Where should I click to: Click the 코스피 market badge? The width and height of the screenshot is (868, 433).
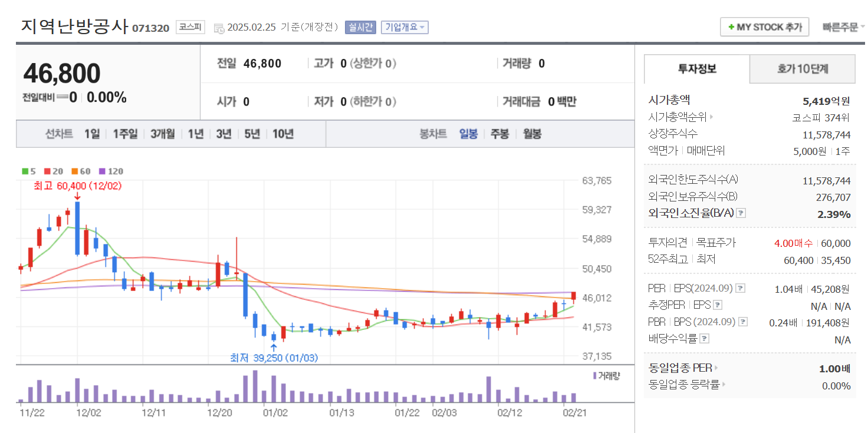(x=191, y=27)
